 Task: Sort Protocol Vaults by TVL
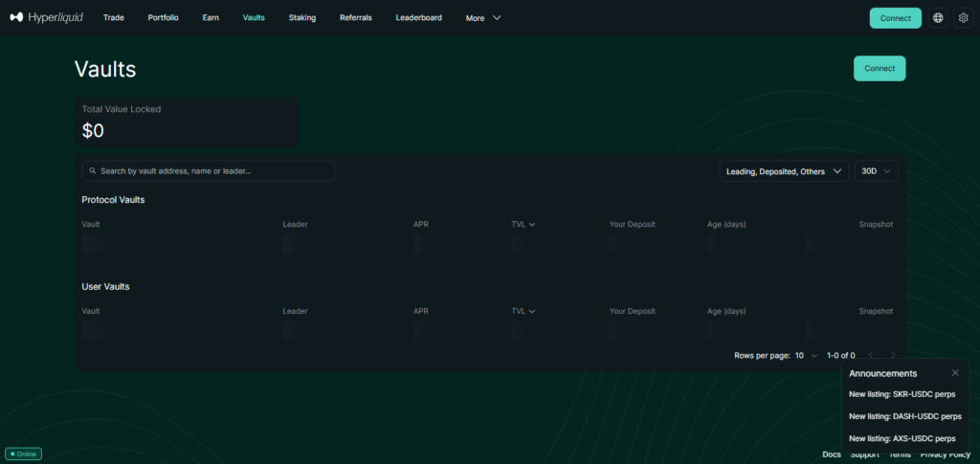pos(523,225)
